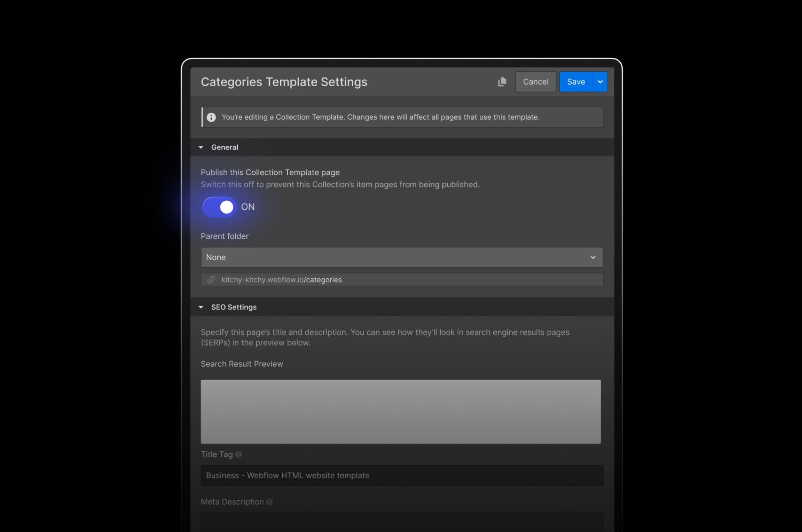
Task: Click the Meta Description help icon
Action: (269, 502)
